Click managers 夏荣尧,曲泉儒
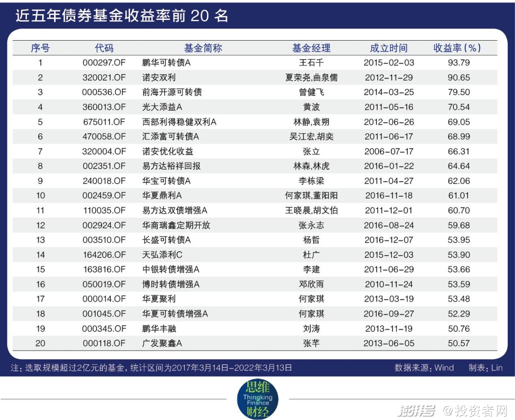 (312, 78)
